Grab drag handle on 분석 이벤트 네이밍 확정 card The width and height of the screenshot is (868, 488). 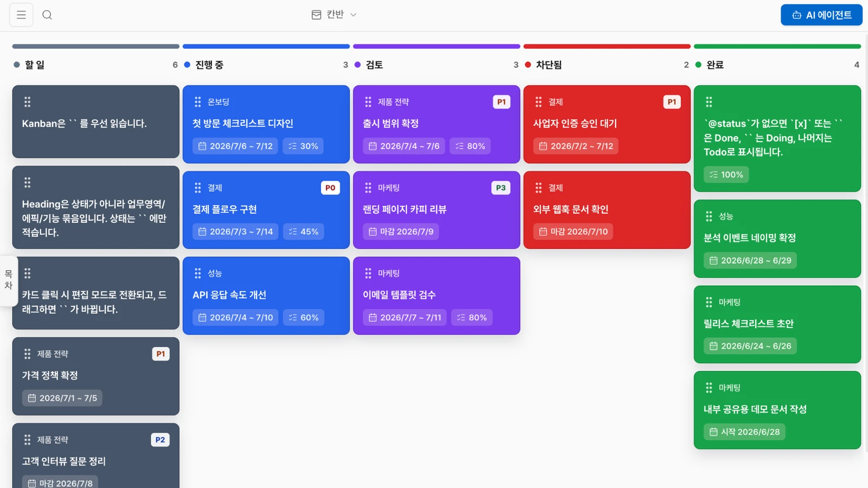pos(709,216)
